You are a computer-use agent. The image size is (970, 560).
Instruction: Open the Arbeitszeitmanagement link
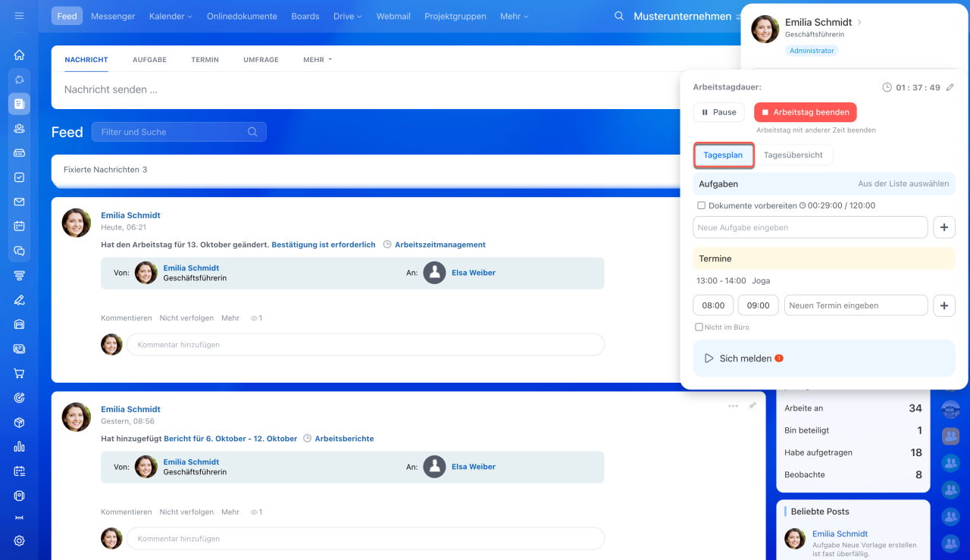(x=440, y=245)
